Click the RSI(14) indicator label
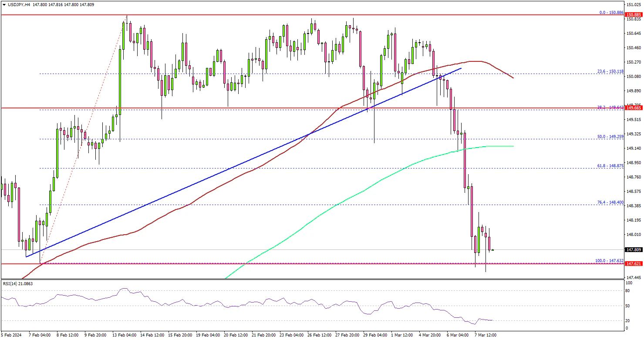644x340 pixels. (x=17, y=283)
